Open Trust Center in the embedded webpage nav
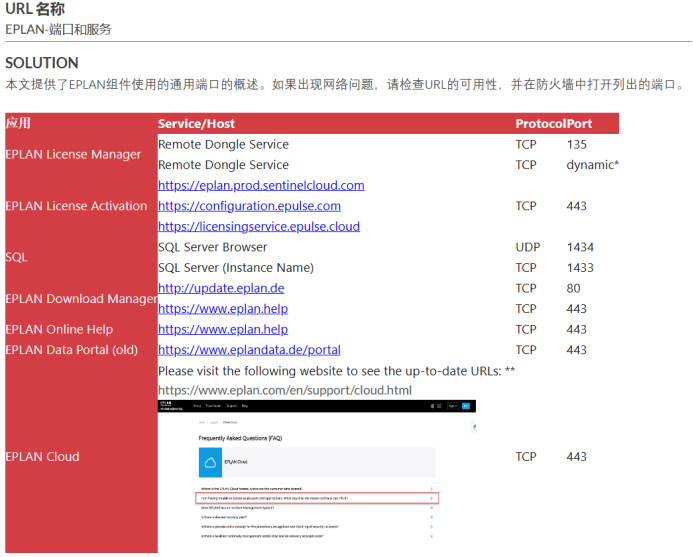Viewport: 693px width, 557px height. click(x=212, y=406)
